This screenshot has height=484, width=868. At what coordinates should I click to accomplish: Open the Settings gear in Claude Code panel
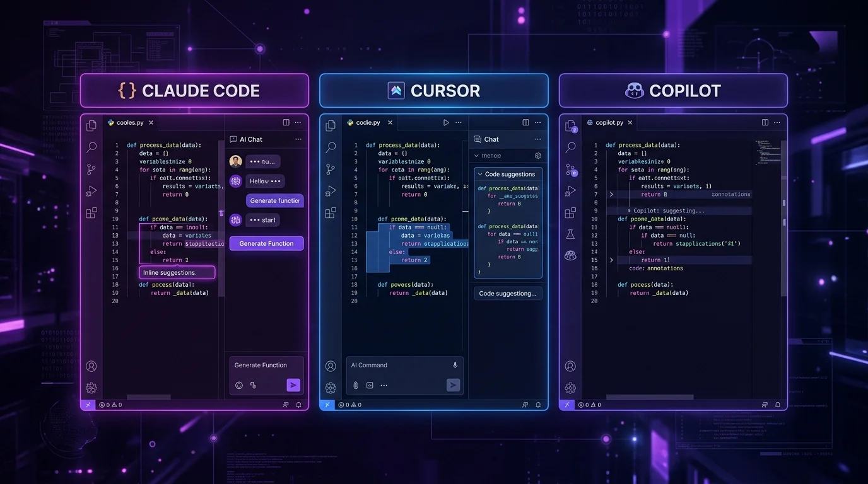pyautogui.click(x=91, y=388)
